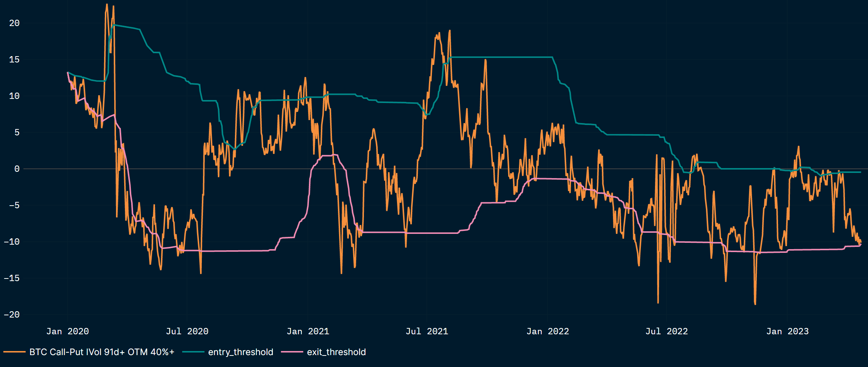Click the orange line swatch in the legend

(14, 352)
